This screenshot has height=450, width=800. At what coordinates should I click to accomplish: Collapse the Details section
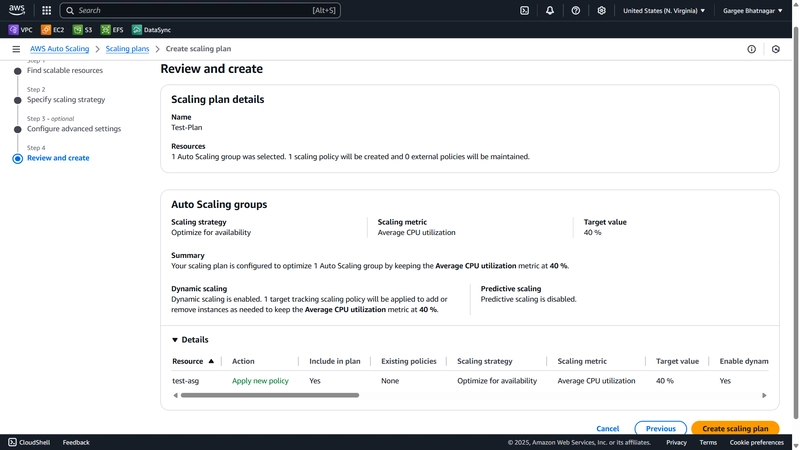pyautogui.click(x=190, y=339)
